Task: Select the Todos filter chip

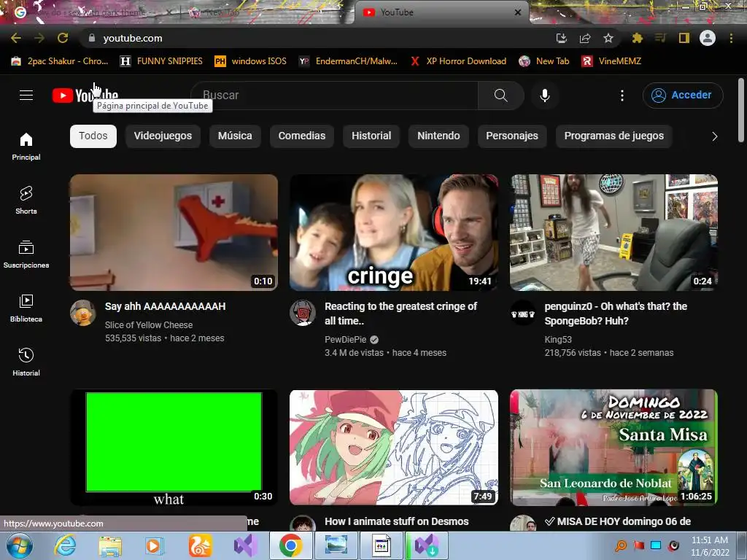Action: point(93,136)
